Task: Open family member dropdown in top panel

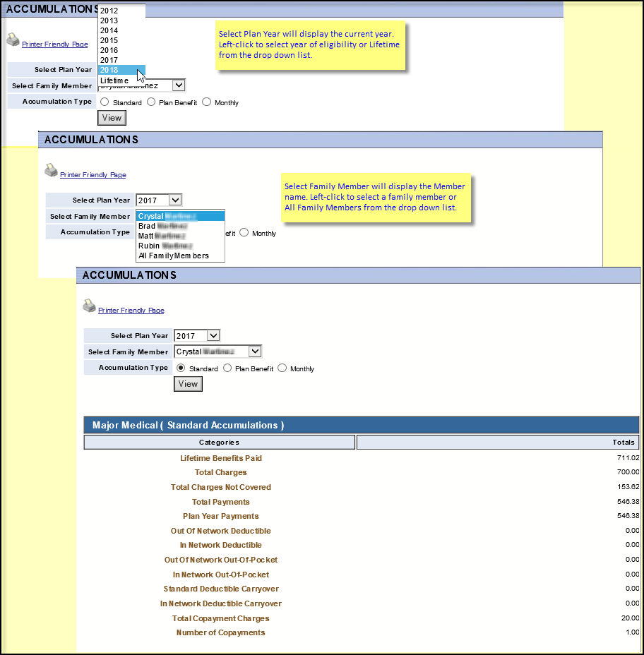Action: pyautogui.click(x=179, y=85)
